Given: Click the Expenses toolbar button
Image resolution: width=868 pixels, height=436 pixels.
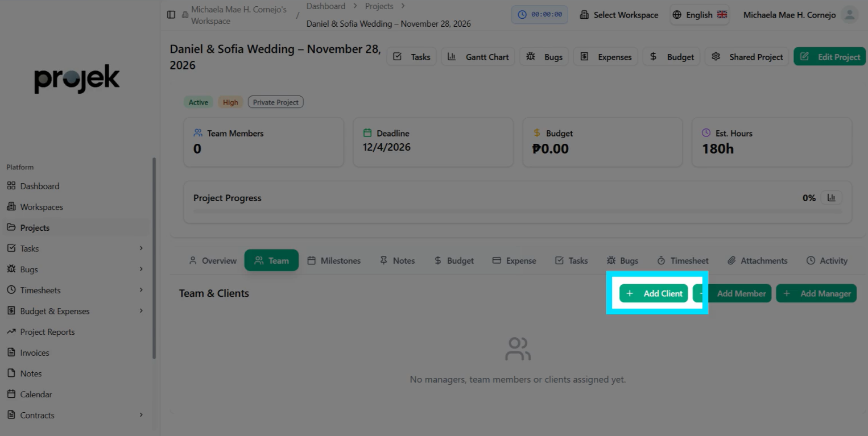Looking at the screenshot, I should (606, 57).
